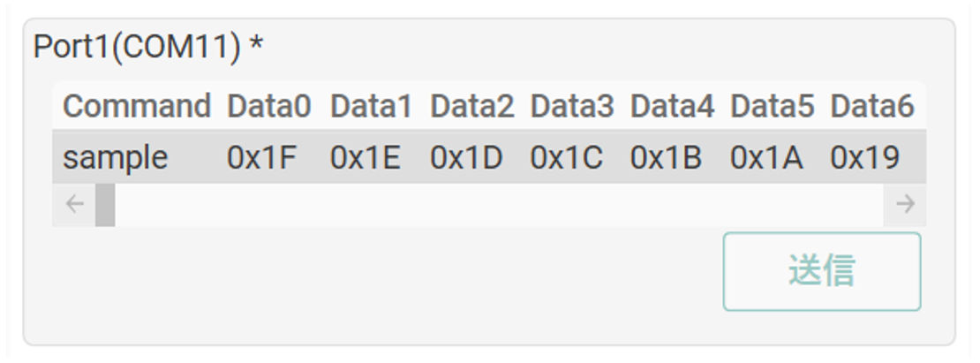Select the 0x1A data cell
Viewport: 980px width, 363px height.
point(765,157)
